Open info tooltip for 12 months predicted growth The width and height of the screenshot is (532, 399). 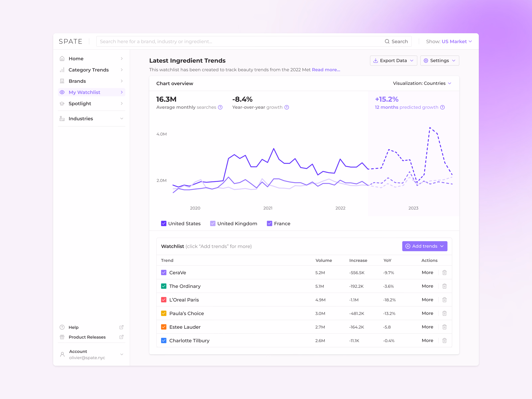(x=442, y=107)
